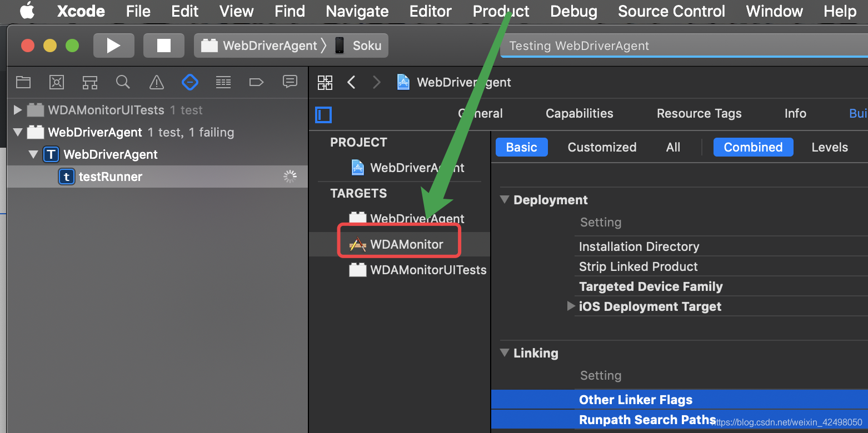868x433 pixels.
Task: Toggle the project and targets list sidebar
Action: (x=323, y=115)
